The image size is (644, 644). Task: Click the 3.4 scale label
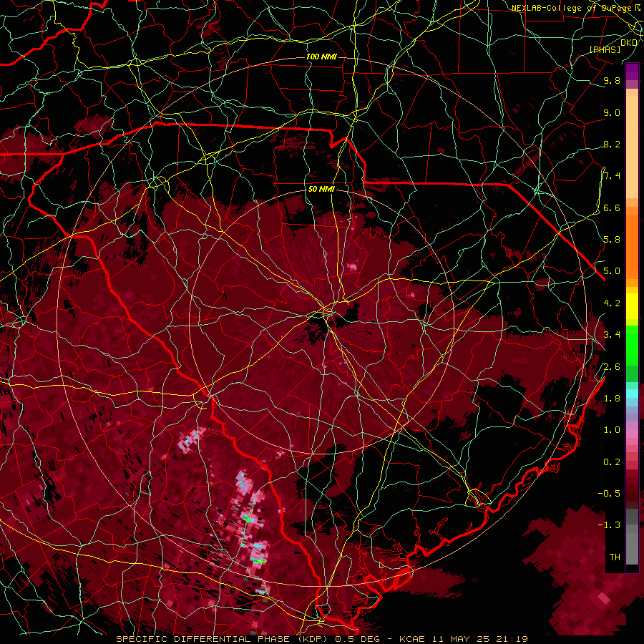coord(612,335)
